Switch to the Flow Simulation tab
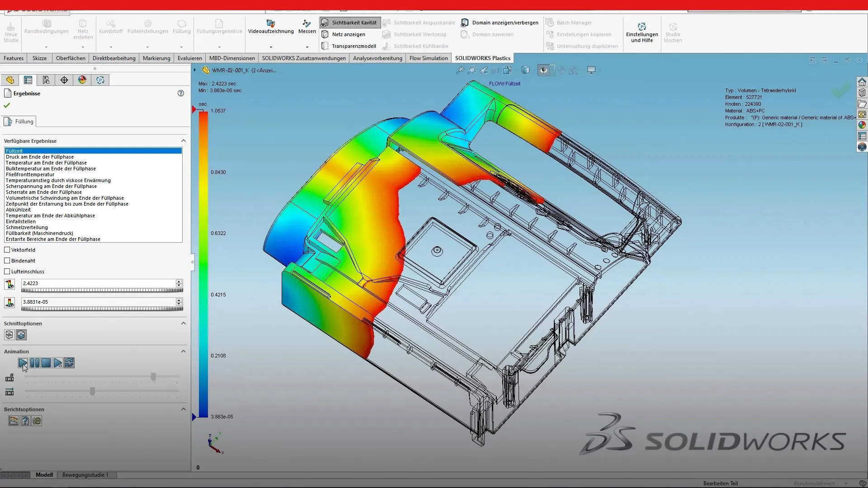This screenshot has width=868, height=488. (428, 58)
